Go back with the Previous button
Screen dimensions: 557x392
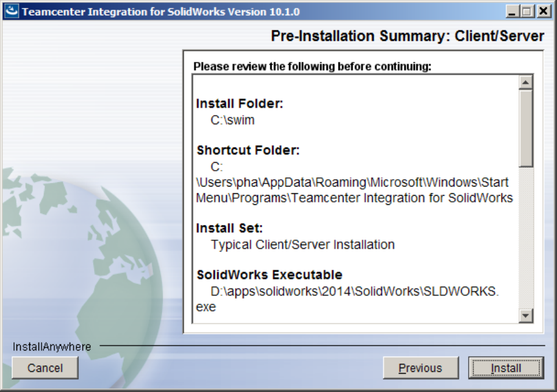[x=420, y=368]
